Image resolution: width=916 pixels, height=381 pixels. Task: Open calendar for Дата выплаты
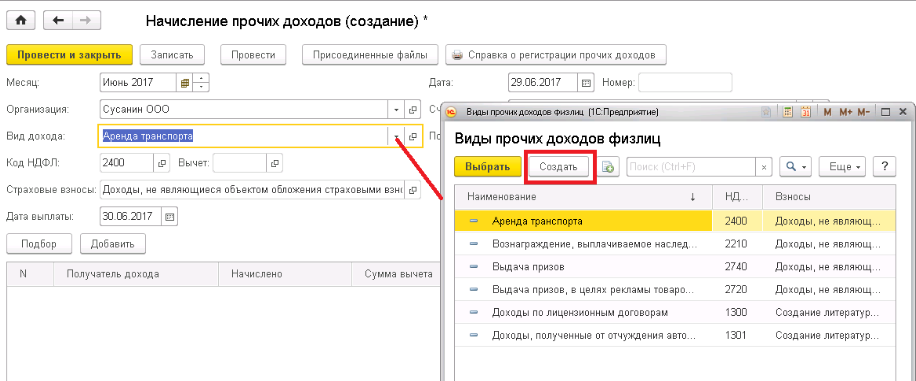[169, 217]
